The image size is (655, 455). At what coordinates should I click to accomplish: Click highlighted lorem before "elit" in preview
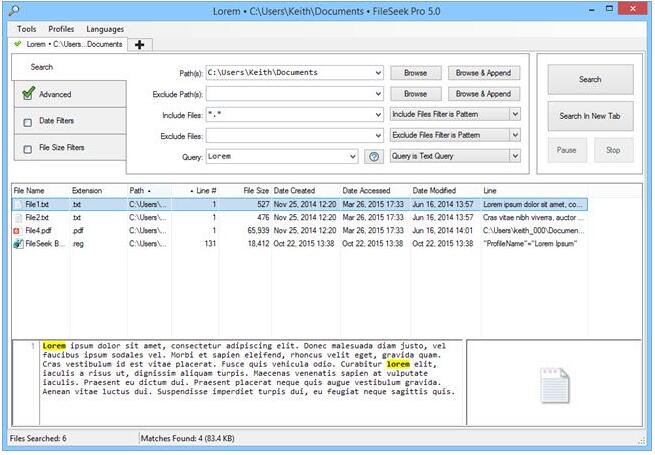pyautogui.click(x=398, y=364)
